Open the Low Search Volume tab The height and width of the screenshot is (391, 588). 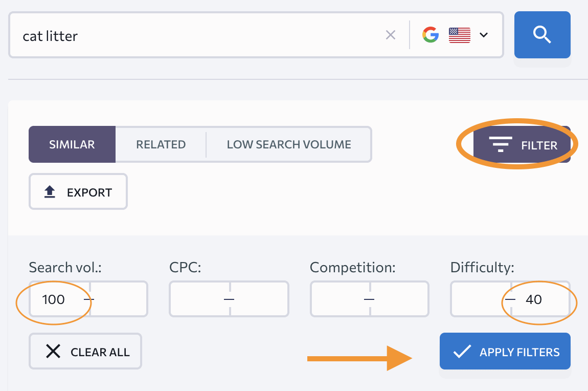point(289,144)
